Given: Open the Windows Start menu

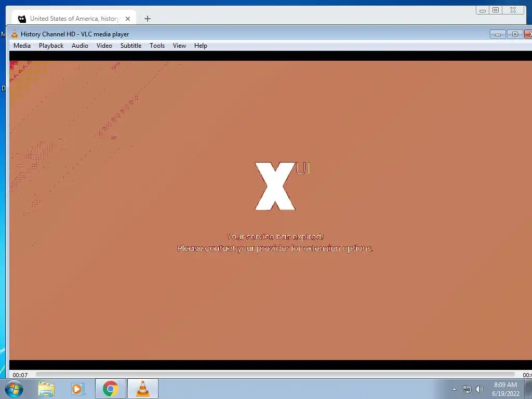Looking at the screenshot, I should (x=14, y=389).
